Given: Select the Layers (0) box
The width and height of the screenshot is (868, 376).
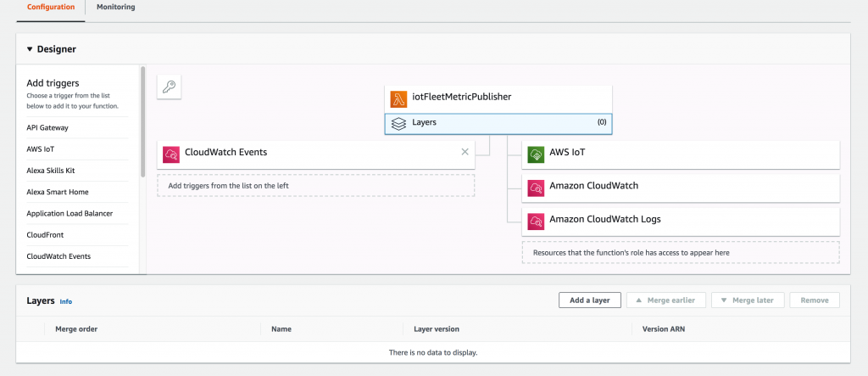Looking at the screenshot, I should pos(498,124).
